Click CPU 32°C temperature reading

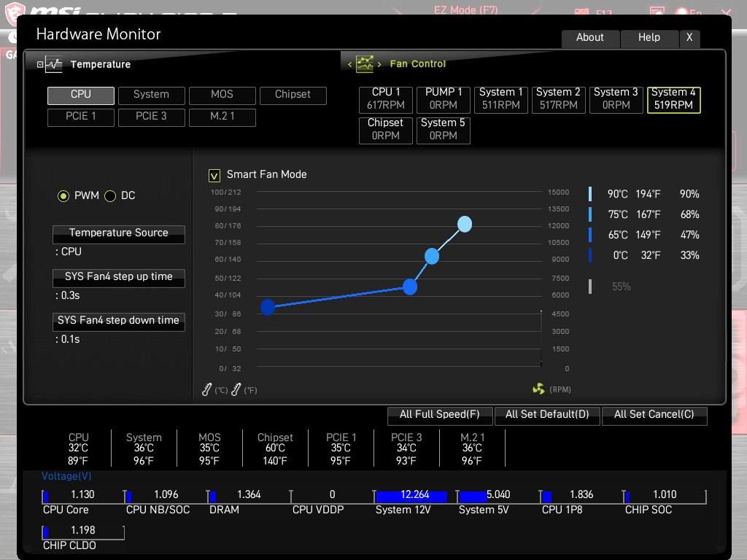tap(79, 448)
